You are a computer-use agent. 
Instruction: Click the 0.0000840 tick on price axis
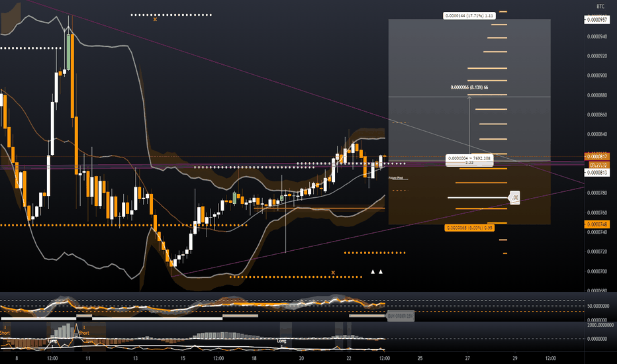[x=597, y=134]
